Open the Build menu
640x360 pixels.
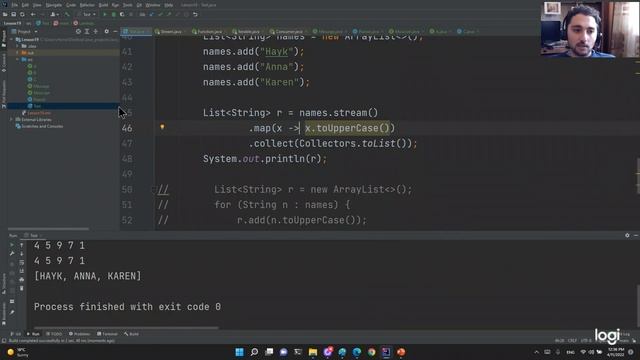pyautogui.click(x=103, y=5)
